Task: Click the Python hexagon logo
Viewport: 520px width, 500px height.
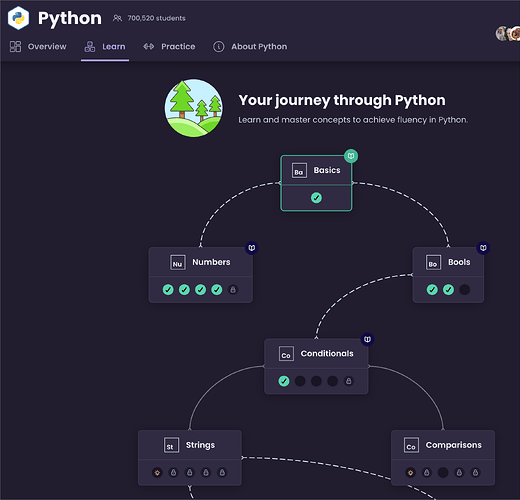Action: pos(18,18)
